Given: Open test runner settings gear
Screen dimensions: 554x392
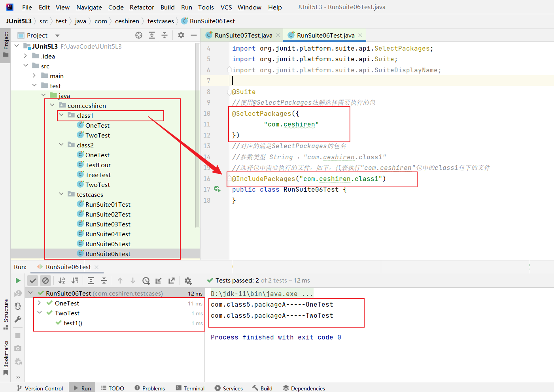Looking at the screenshot, I should pos(188,281).
